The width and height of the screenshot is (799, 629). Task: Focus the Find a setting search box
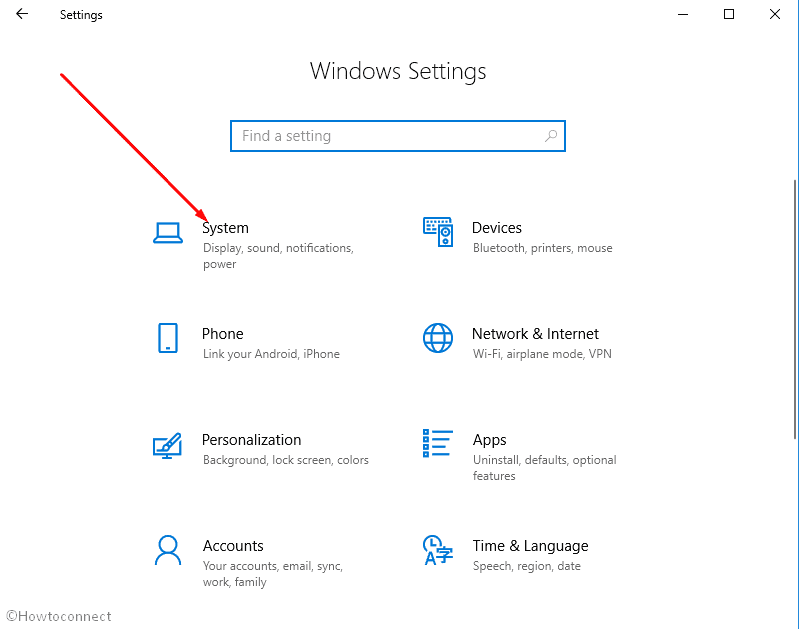398,136
